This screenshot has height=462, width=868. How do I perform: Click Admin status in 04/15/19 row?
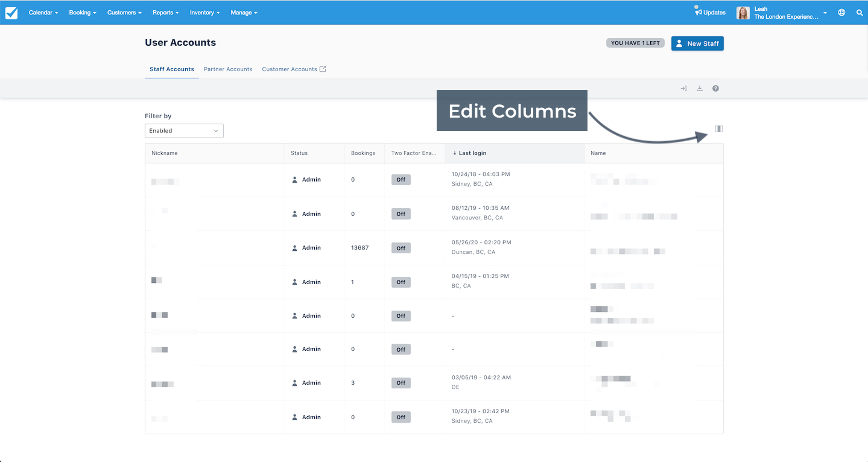[x=311, y=282]
